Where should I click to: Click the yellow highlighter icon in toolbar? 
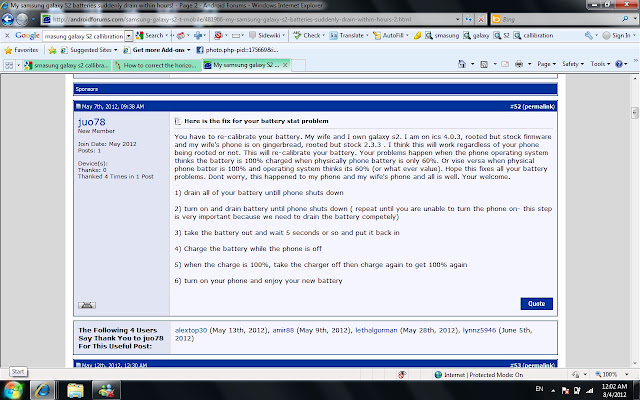click(x=417, y=36)
